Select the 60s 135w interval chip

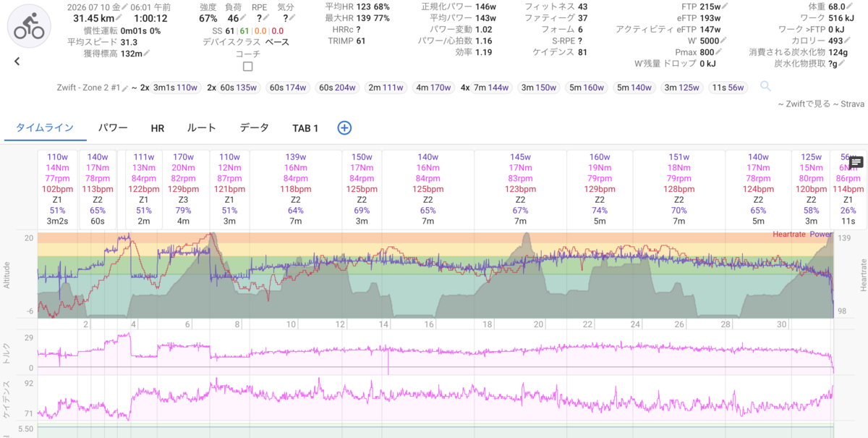click(x=239, y=88)
